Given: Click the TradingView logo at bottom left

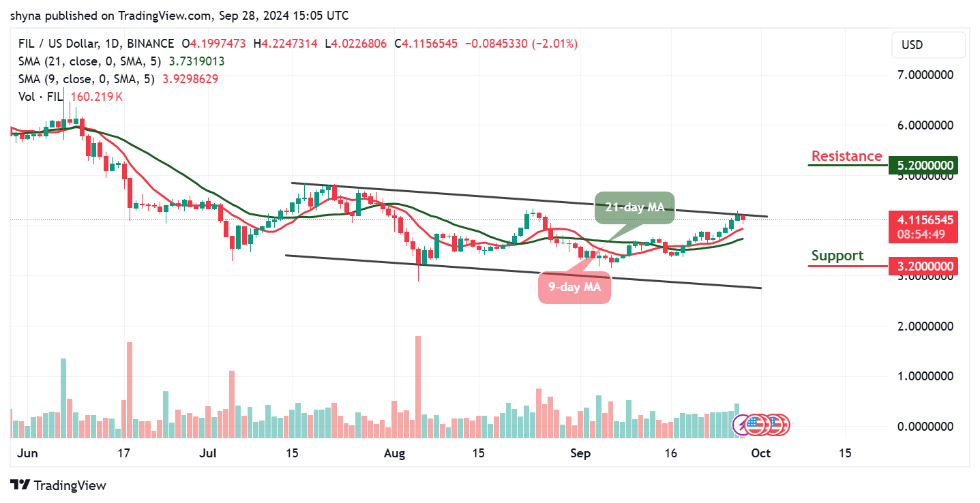Looking at the screenshot, I should (59, 485).
